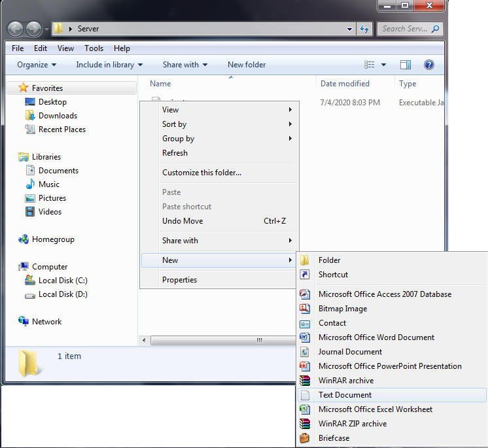
Task: Click the Network icon in sidebar
Action: tap(24, 321)
